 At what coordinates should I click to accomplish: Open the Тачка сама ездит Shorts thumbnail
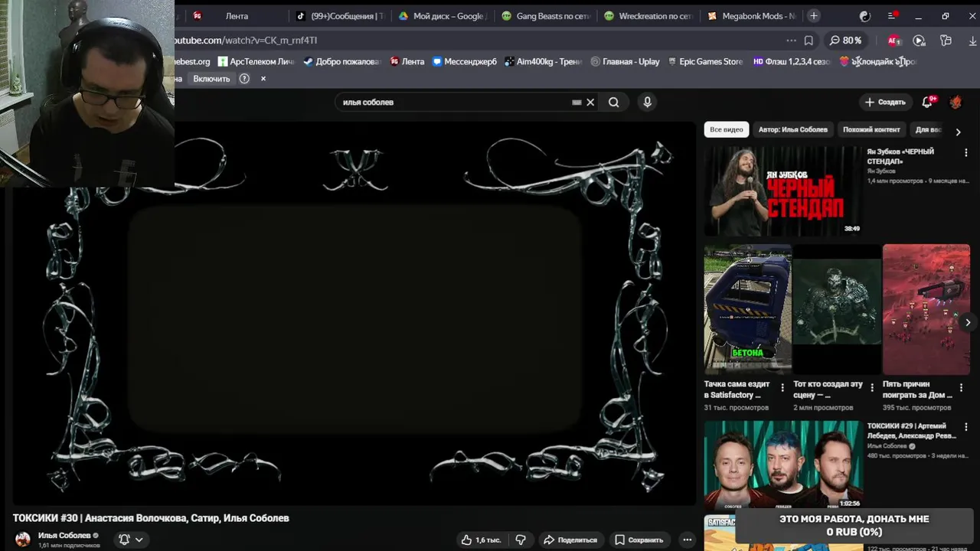click(x=748, y=309)
